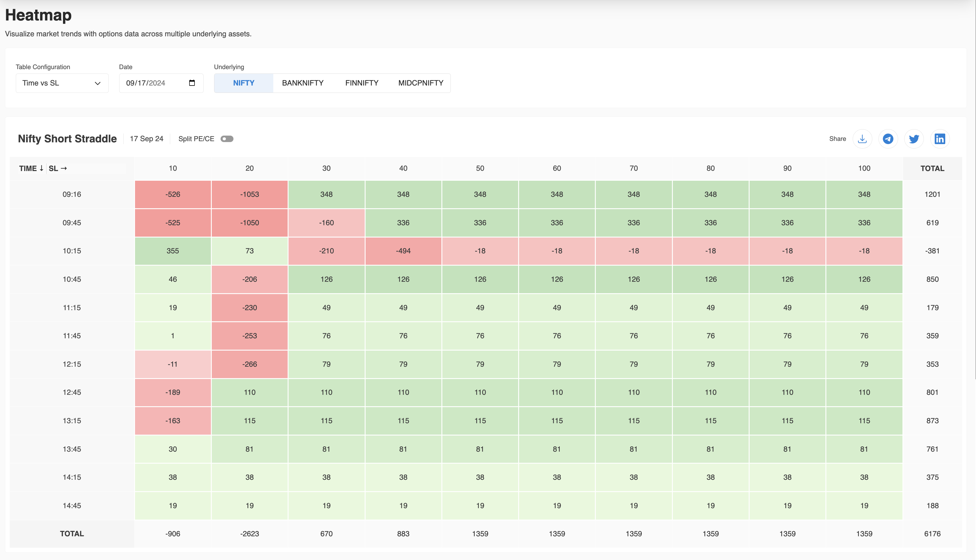Click the -11 cell in 12:15 row
The width and height of the screenshot is (976, 560).
[x=173, y=364]
